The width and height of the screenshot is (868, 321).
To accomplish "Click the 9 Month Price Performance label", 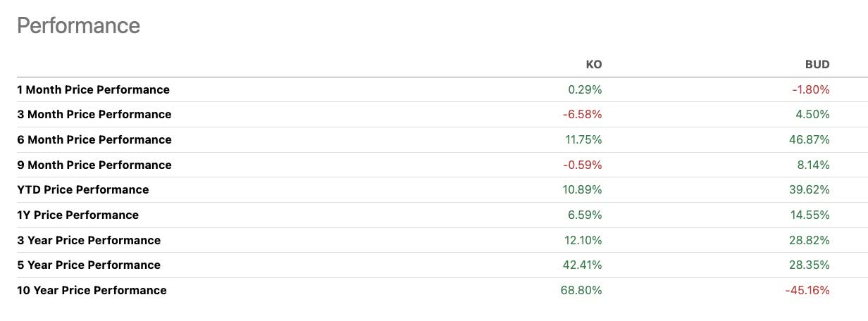I will [x=94, y=165].
